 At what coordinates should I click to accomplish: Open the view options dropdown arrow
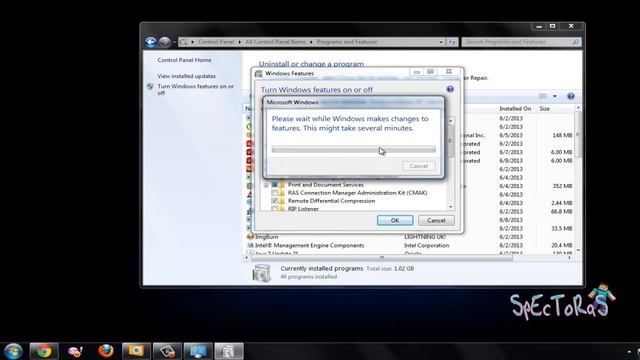tap(555, 96)
